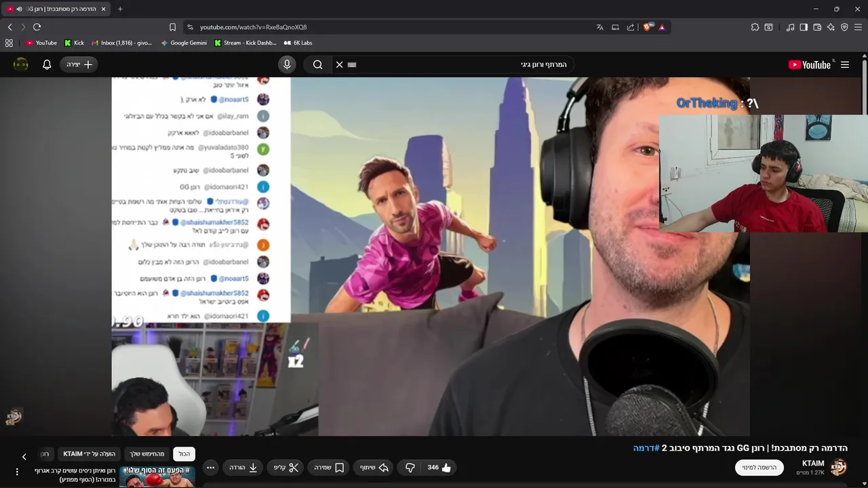Close the current YouTube tab
Screen dimensions: 868x488
click(103, 9)
